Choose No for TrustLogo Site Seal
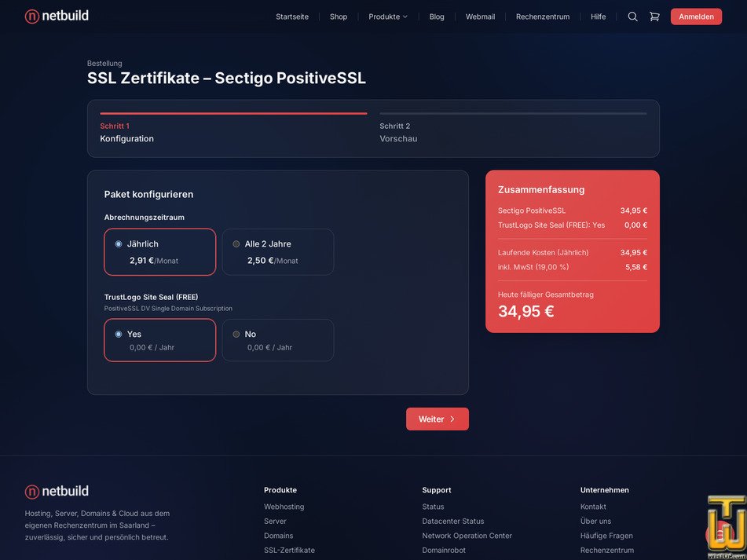The image size is (747, 560). (236, 335)
